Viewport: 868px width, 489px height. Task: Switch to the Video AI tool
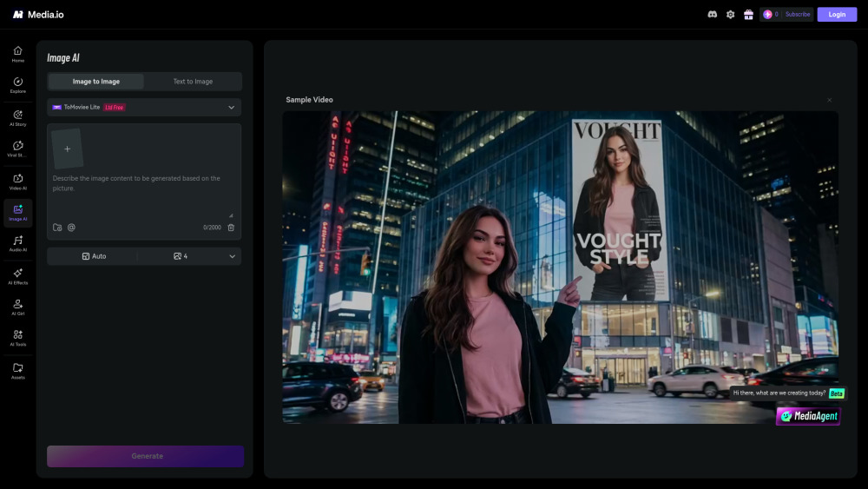pyautogui.click(x=17, y=182)
